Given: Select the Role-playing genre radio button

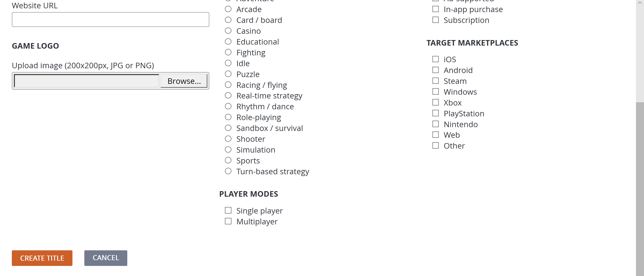Looking at the screenshot, I should (228, 117).
